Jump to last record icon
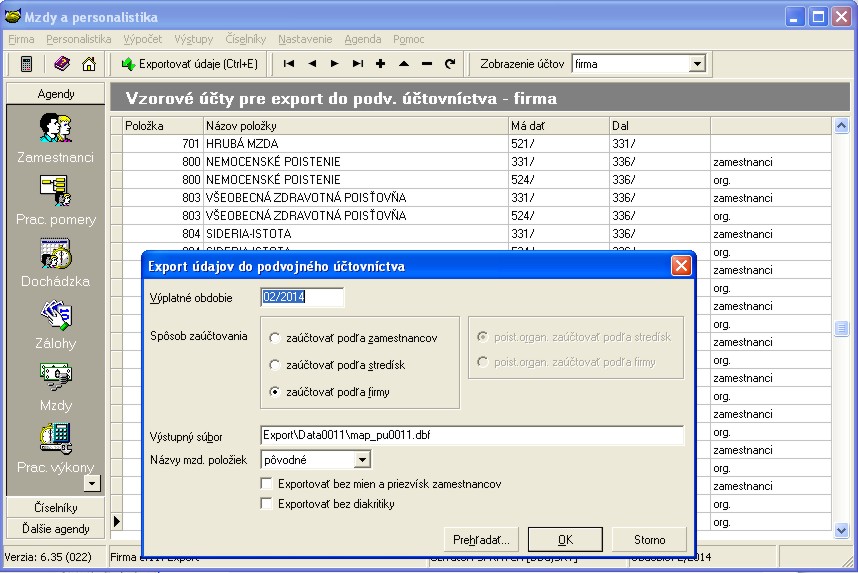This screenshot has width=858, height=573. tap(358, 63)
